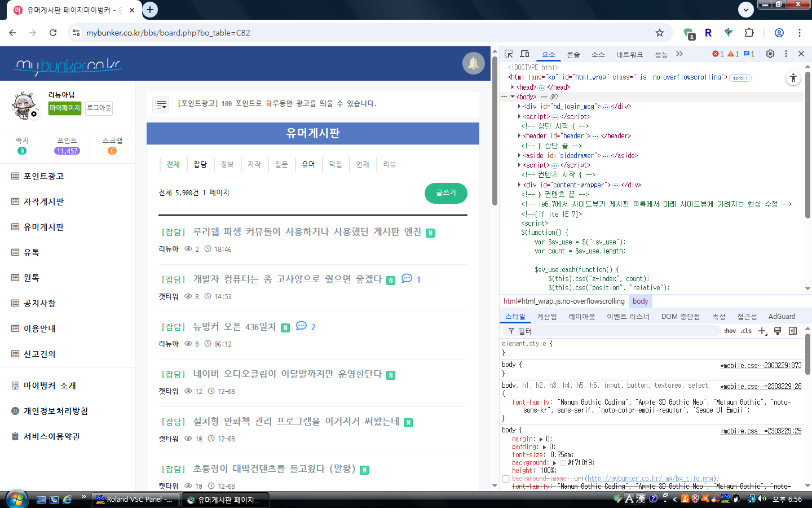Image resolution: width=812 pixels, height=508 pixels.
Task: Toggle the :hov element state panel
Action: point(730,331)
